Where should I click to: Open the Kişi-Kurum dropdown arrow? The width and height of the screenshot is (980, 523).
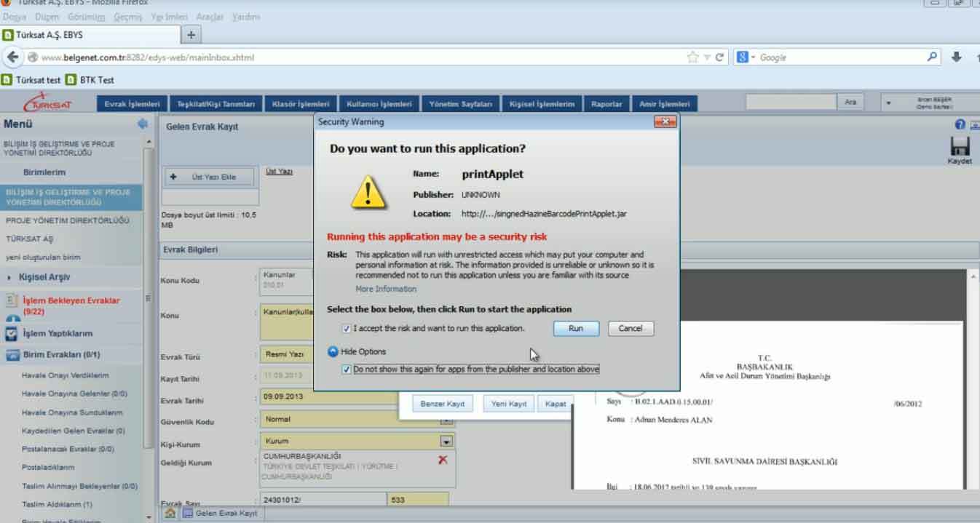point(446,441)
